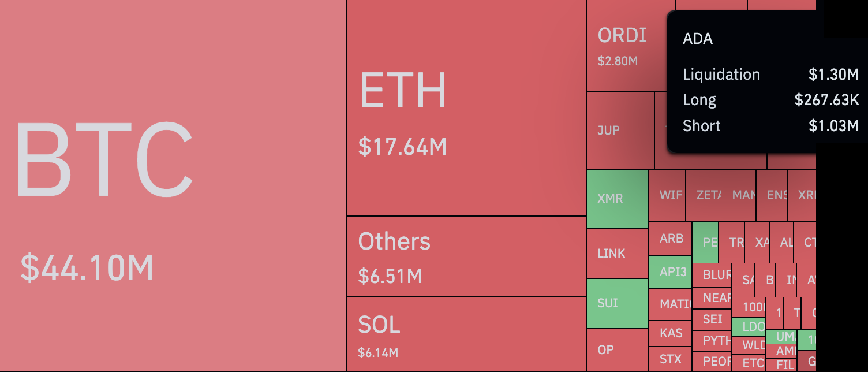Click the green LDO tile
The width and height of the screenshot is (868, 372).
pyautogui.click(x=749, y=327)
